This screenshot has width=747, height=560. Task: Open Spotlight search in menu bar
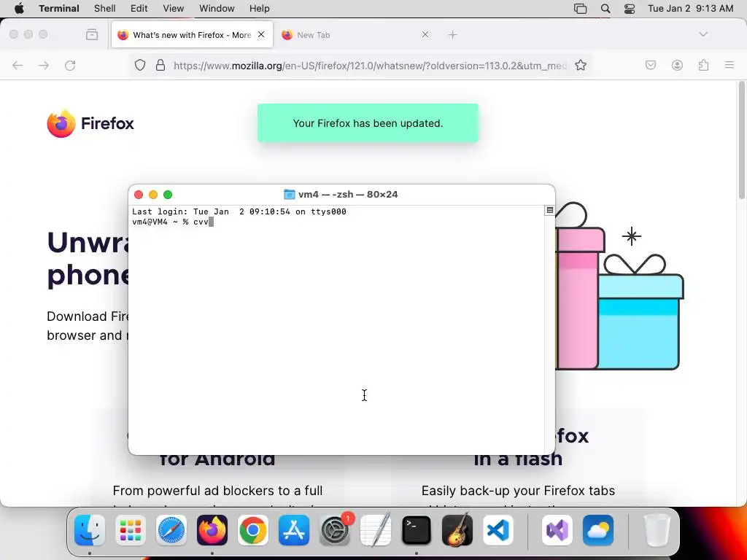[605, 9]
